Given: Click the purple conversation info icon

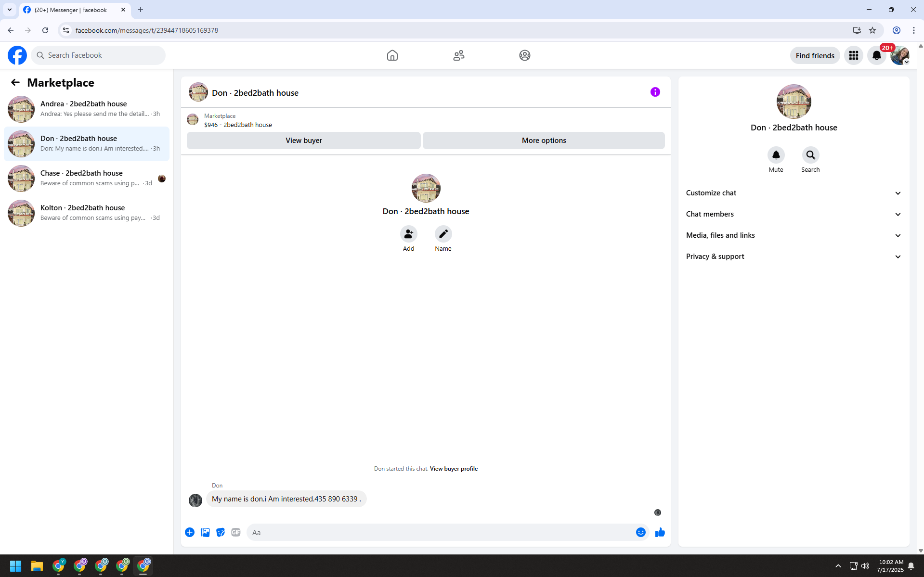Looking at the screenshot, I should 655,92.
